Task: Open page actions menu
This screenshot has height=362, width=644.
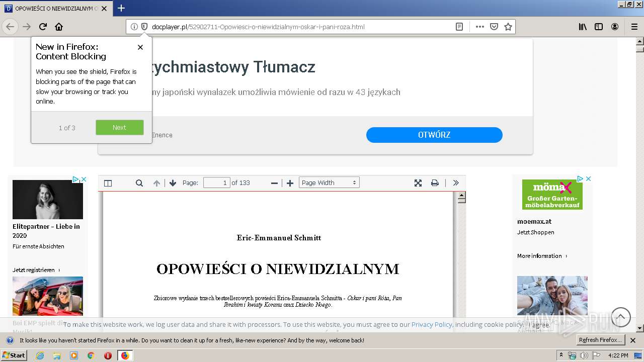Action: point(480,27)
